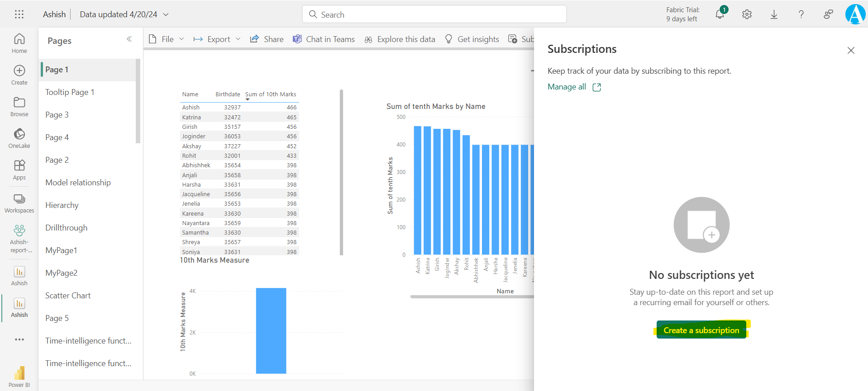Close the Subscriptions panel
The height and width of the screenshot is (391, 868).
pyautogui.click(x=851, y=51)
